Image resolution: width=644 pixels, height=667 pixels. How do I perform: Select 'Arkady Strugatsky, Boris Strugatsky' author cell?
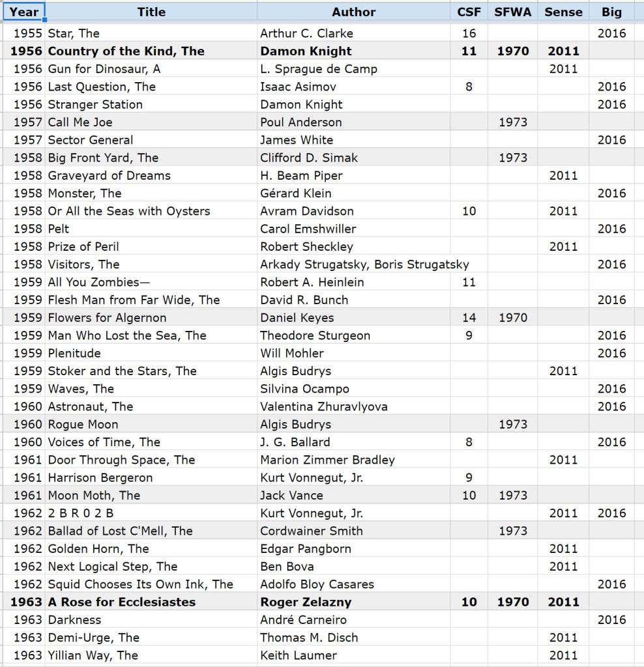(x=364, y=264)
